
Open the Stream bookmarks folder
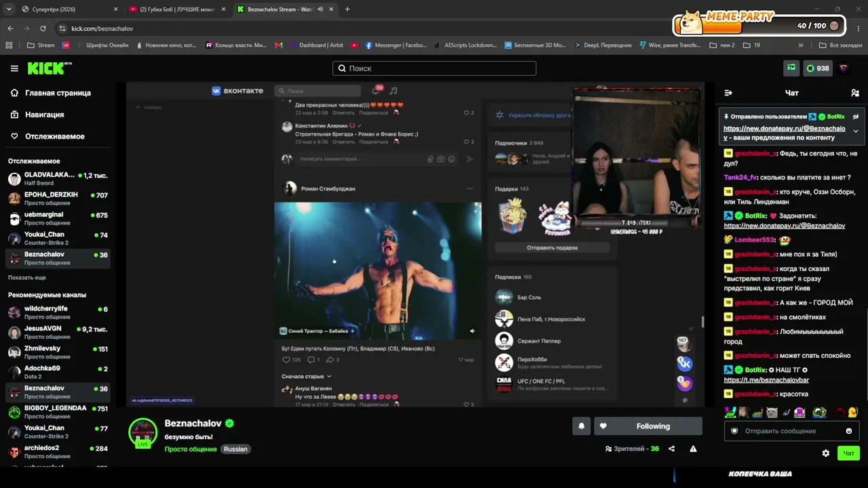[x=41, y=45]
